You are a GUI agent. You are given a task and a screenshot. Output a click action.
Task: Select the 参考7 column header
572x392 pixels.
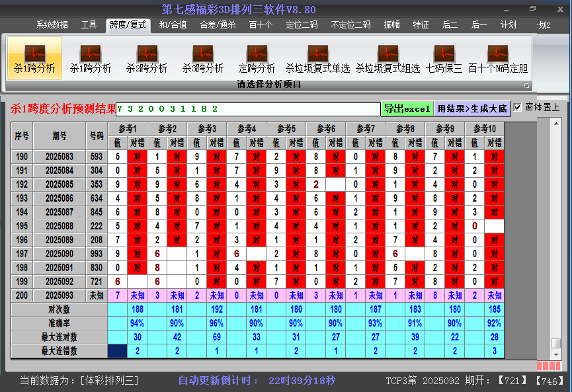[x=366, y=129]
